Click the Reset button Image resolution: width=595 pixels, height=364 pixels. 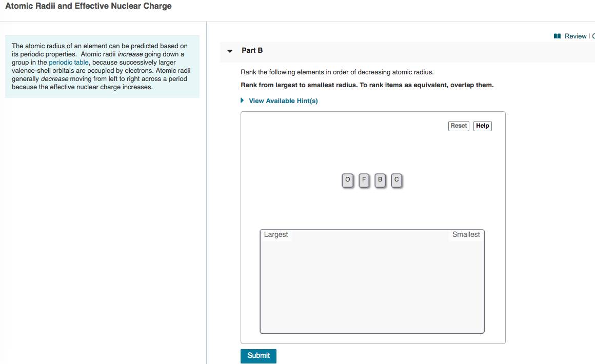click(x=458, y=126)
